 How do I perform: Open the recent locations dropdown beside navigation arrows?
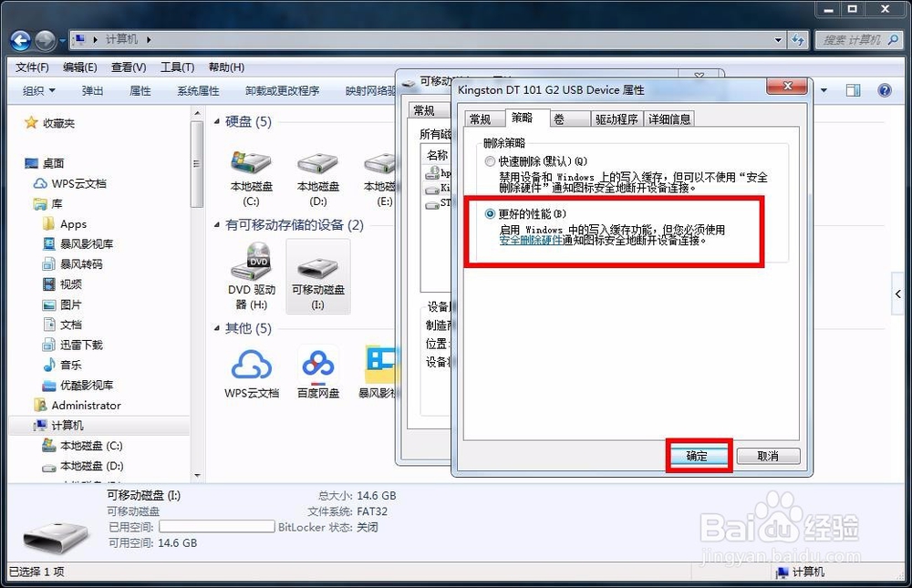tap(62, 41)
